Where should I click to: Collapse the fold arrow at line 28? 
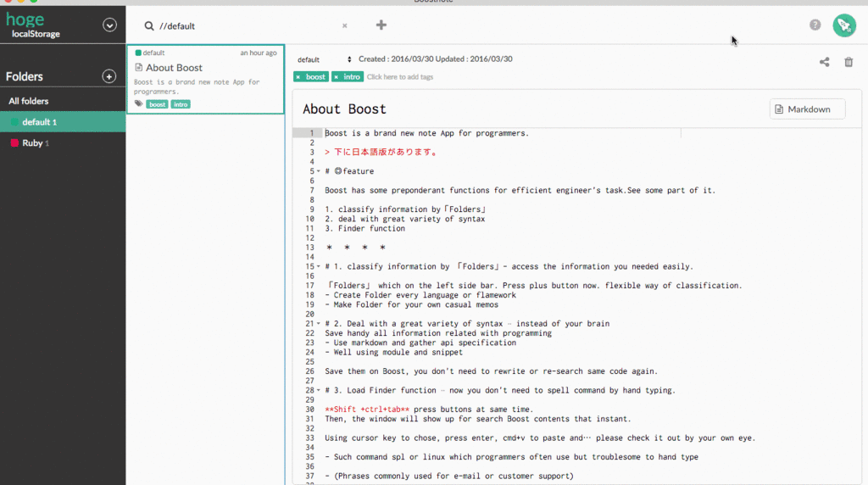coord(319,390)
